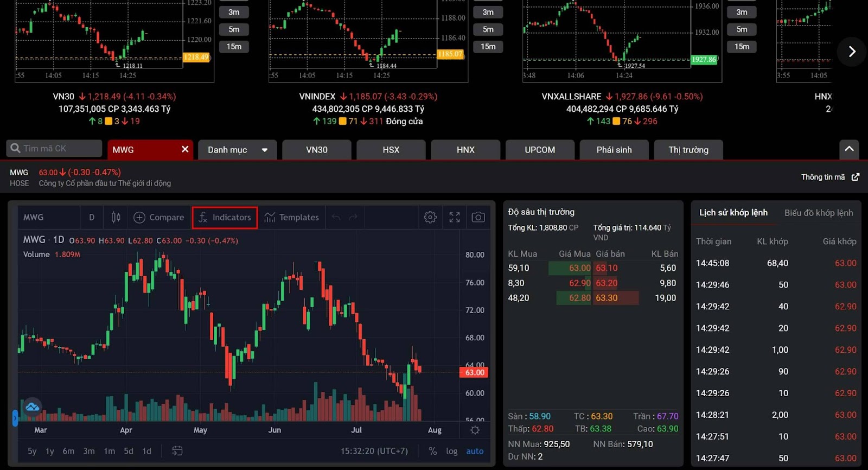Viewport: 868px width, 470px height.
Task: Open the Thị trường tab
Action: click(x=688, y=150)
